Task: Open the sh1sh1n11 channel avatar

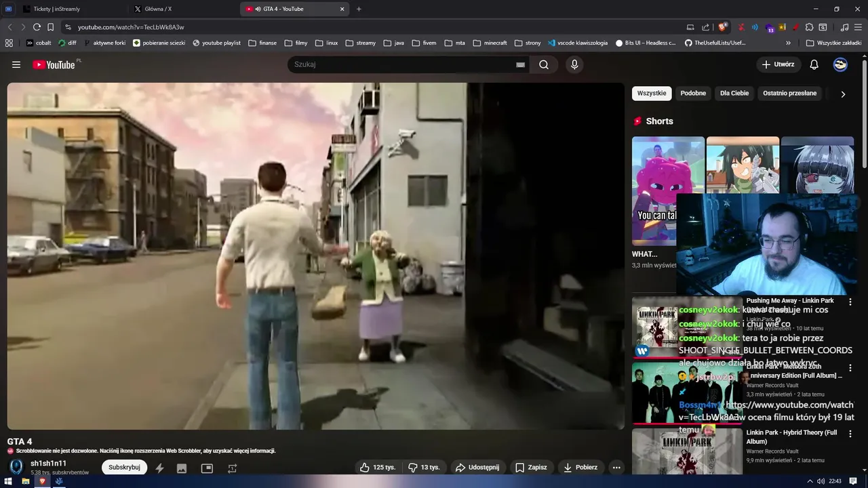Action: (16, 467)
